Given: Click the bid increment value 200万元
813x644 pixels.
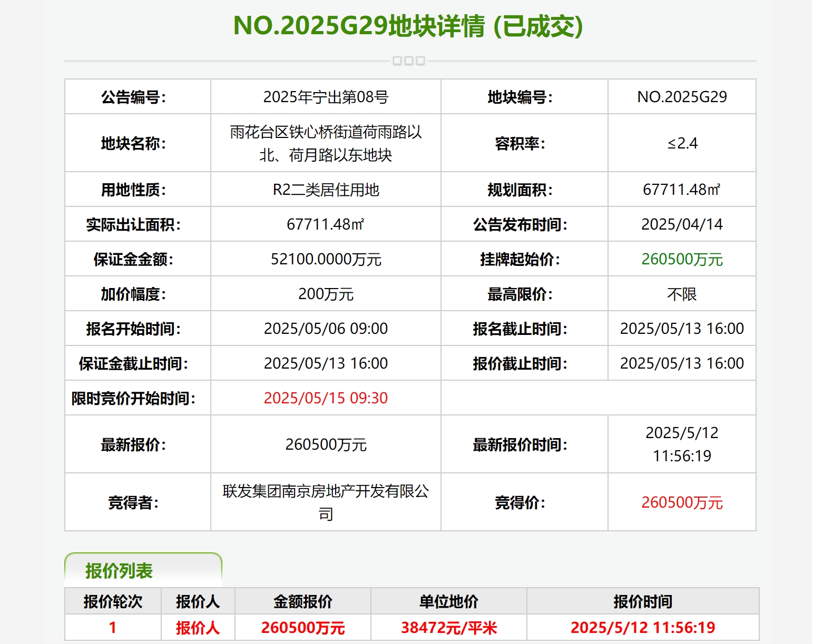Looking at the screenshot, I should coord(326,294).
